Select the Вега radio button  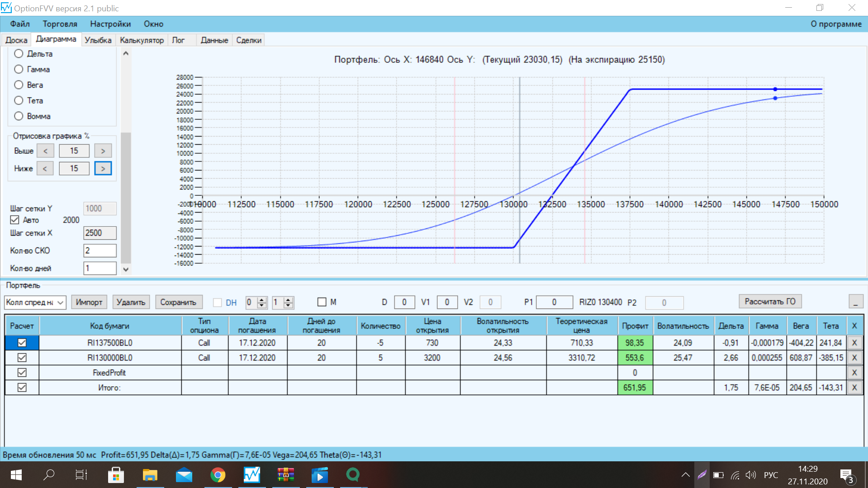(x=19, y=85)
